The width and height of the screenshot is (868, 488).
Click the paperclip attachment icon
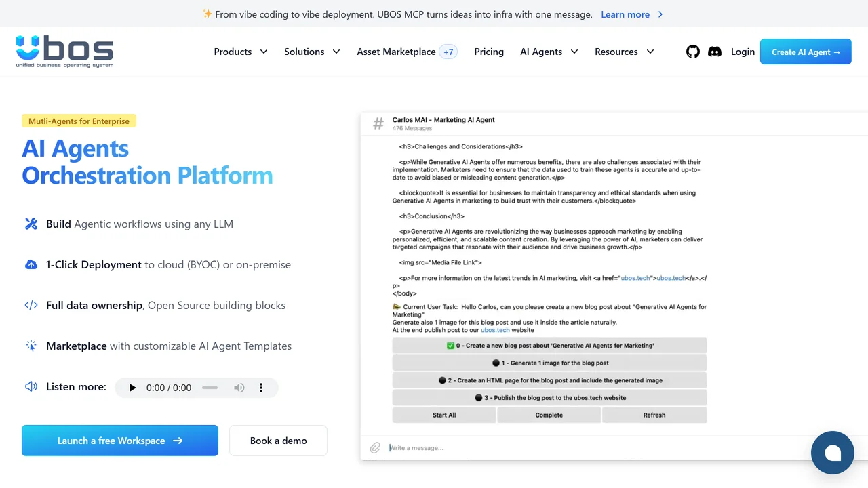375,447
